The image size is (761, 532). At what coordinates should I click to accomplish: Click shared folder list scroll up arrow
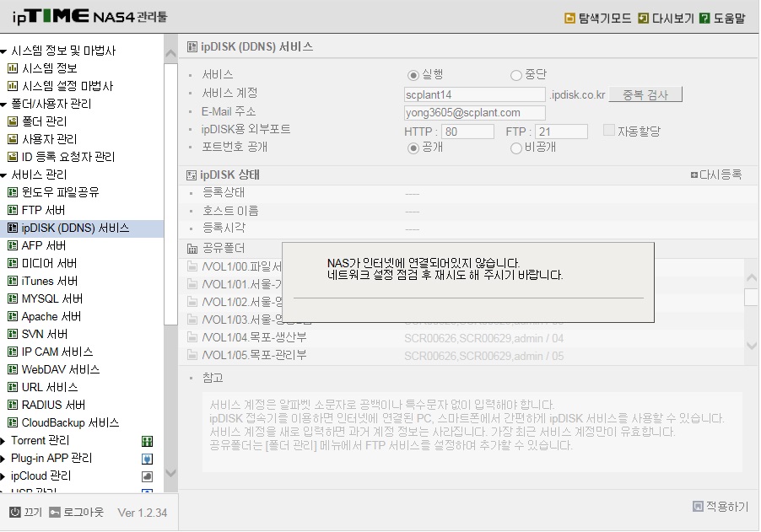(x=751, y=278)
